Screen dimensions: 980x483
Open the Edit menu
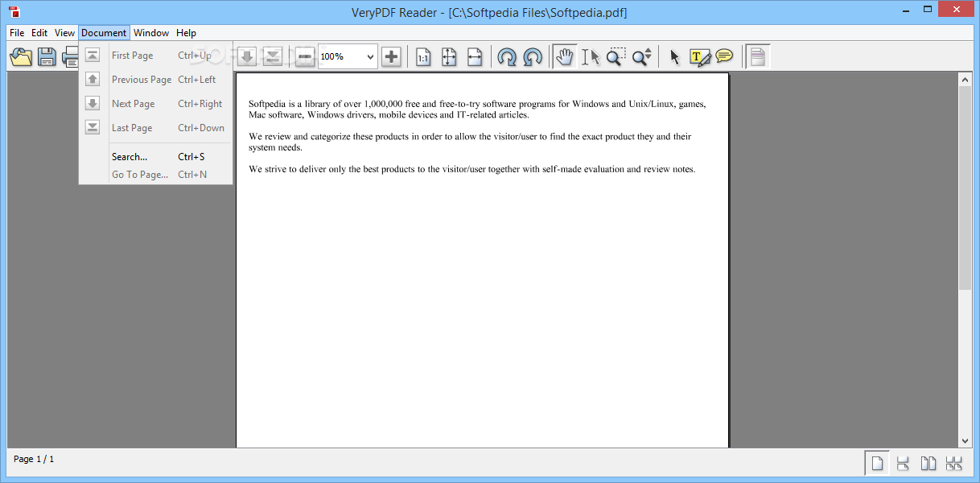click(39, 33)
